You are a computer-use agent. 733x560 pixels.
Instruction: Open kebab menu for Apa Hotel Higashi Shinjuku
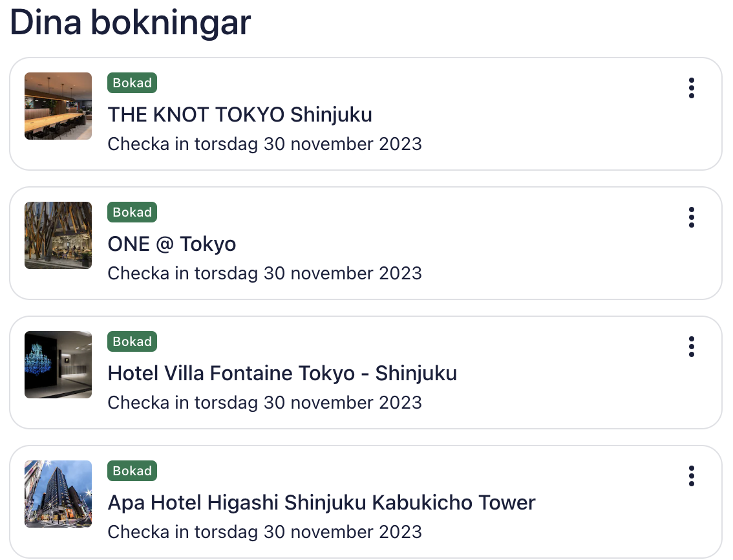pos(691,476)
